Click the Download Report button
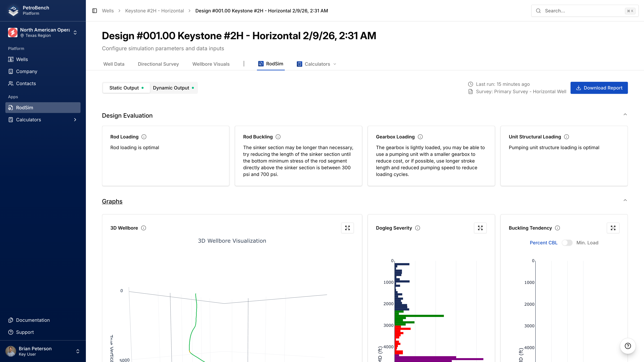The width and height of the screenshot is (644, 362). coord(599,88)
